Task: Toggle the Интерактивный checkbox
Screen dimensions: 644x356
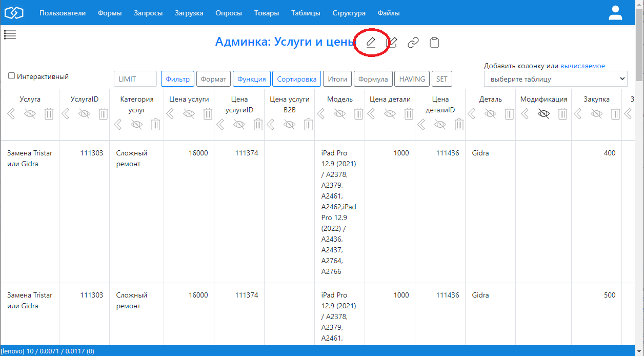Action: (11, 76)
